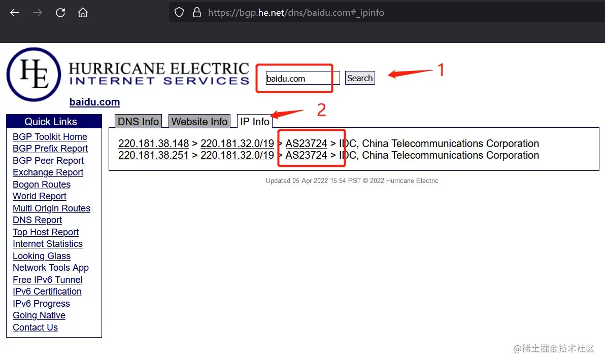The image size is (605, 364).
Task: Open IP address 220.181.38.251
Action: pyautogui.click(x=154, y=156)
